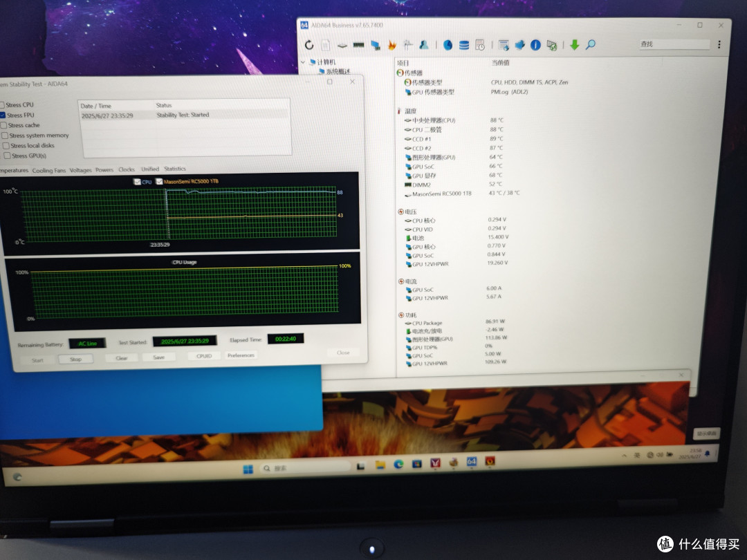Toggle the MasonSemi RC5000 1TB graph checkbox
747x560 pixels.
(159, 181)
